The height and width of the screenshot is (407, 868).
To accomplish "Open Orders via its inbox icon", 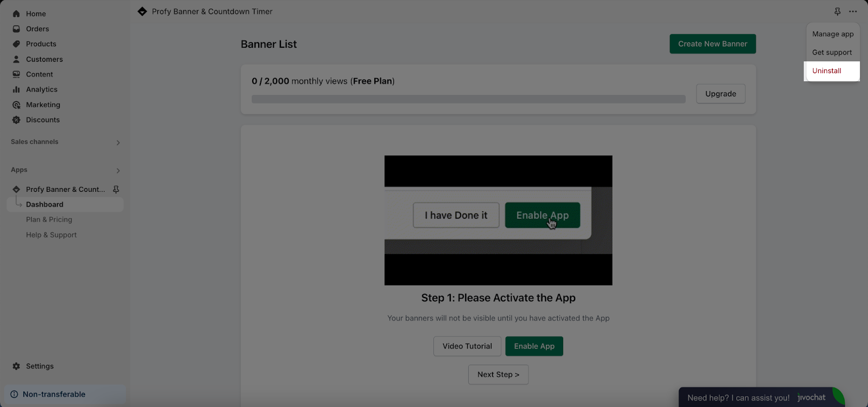I will pyautogui.click(x=16, y=29).
